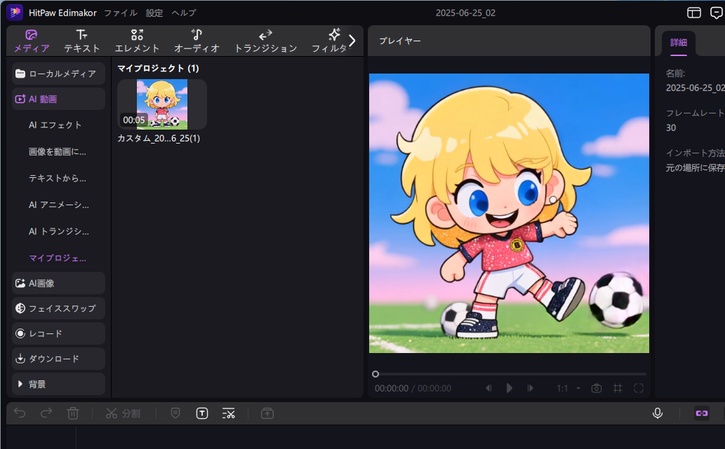Open the テキスト tab
Screen dimensions: 725x449
tap(81, 41)
